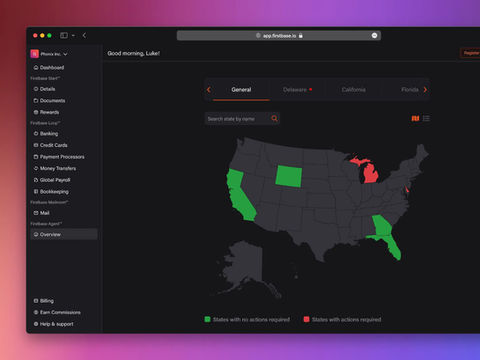Image resolution: width=480 pixels, height=360 pixels.
Task: Click the "Good morning, Luke!" greeting
Action: (134, 53)
